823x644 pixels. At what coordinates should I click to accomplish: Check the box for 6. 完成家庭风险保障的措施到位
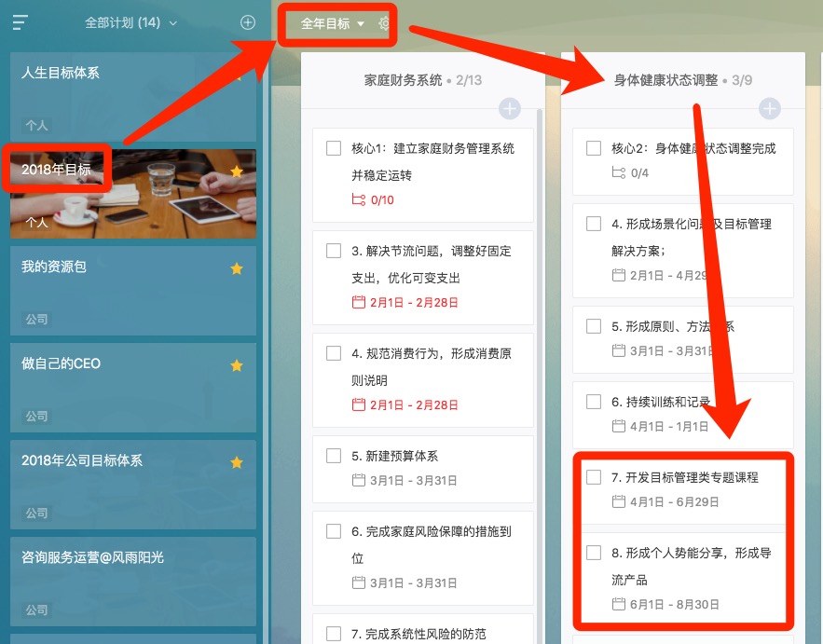pyautogui.click(x=334, y=531)
